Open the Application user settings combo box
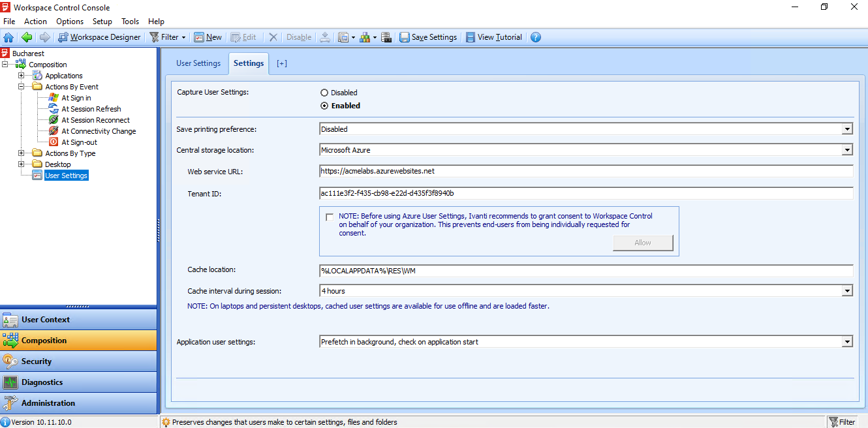 [846, 341]
